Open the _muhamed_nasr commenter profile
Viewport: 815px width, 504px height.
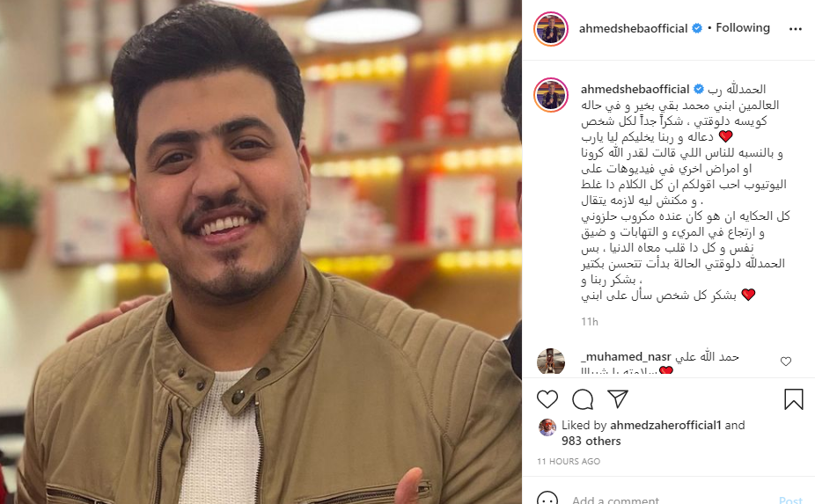pyautogui.click(x=626, y=356)
